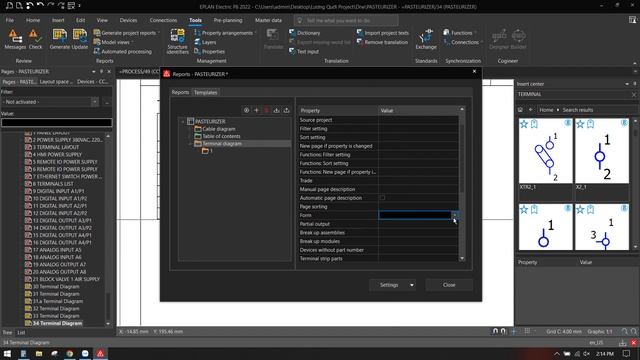Open the File menu
Image resolution: width=640 pixels, height=360 pixels.
coord(9,20)
